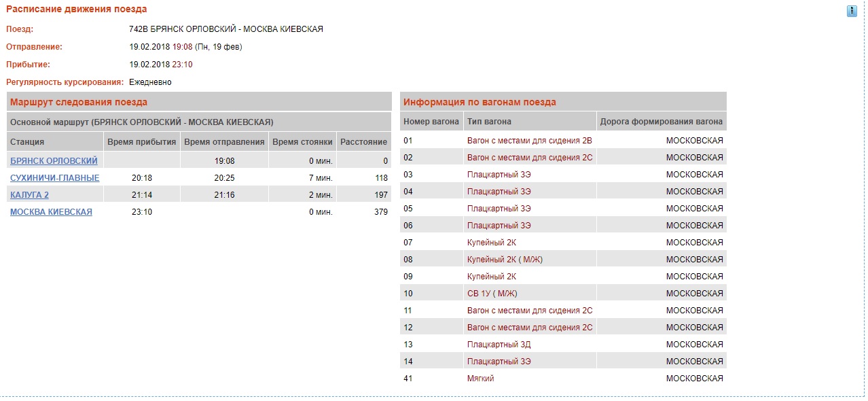Select wagon 41 type Мягкий

click(481, 379)
